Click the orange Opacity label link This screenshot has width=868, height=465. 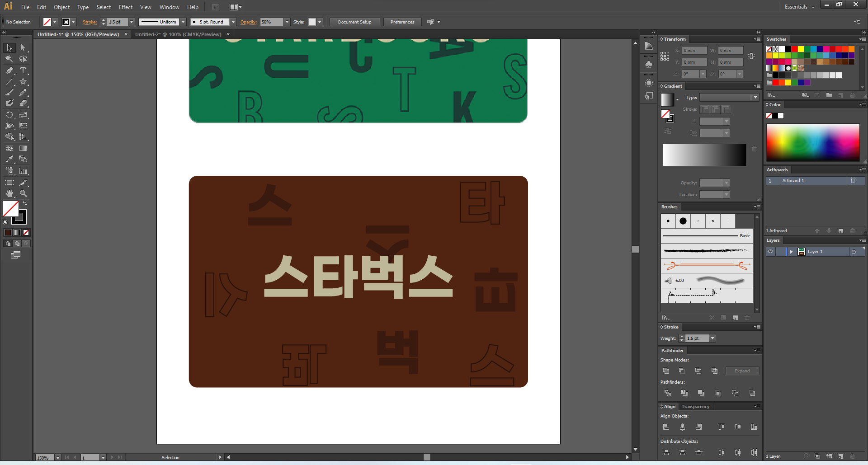click(249, 22)
